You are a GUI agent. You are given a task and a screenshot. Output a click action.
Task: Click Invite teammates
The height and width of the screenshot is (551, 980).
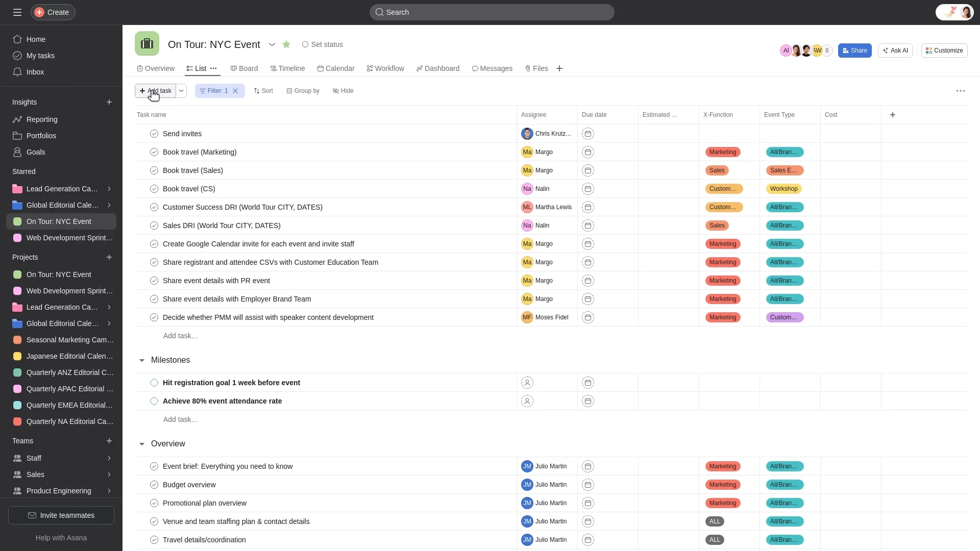(61, 515)
